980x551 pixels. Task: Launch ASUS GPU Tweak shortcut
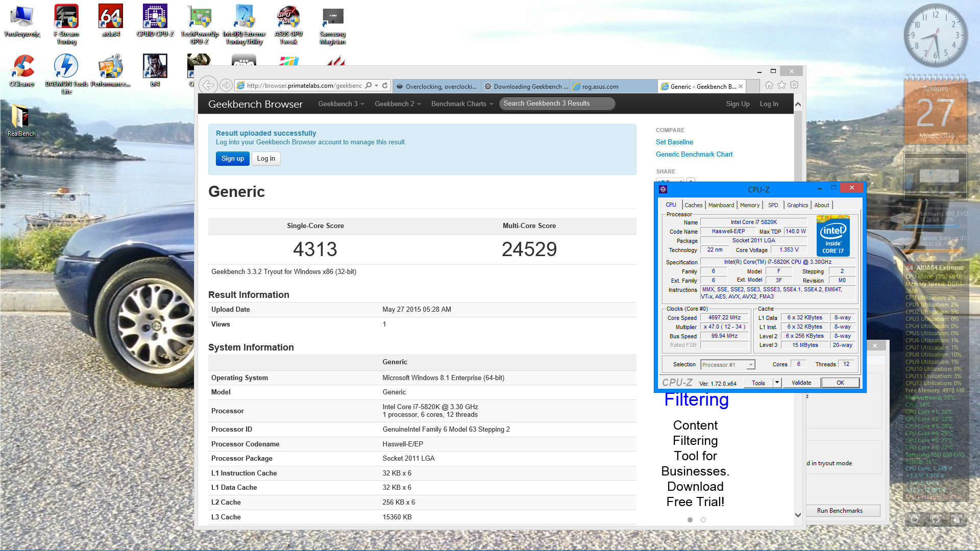(288, 24)
